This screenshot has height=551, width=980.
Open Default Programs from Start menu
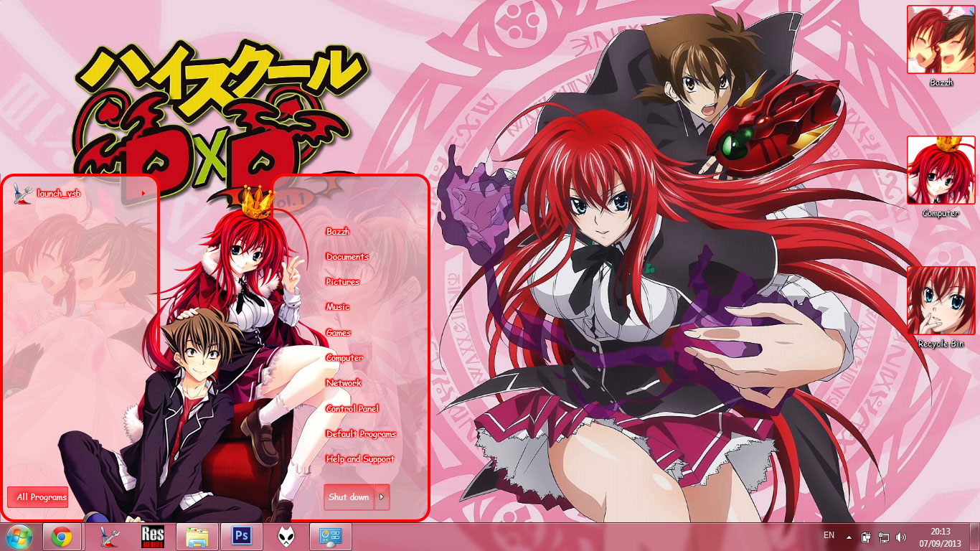pyautogui.click(x=361, y=434)
